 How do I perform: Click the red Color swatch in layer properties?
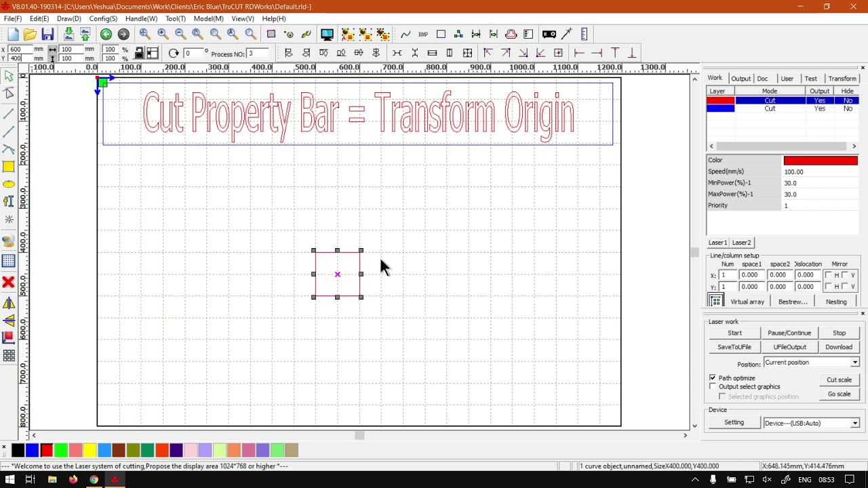coord(821,161)
